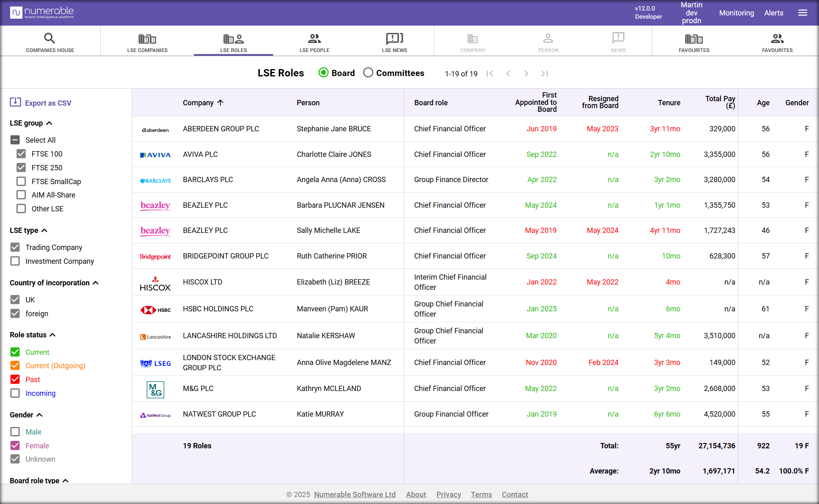
Task: Open the LSE News speech bubble icon
Action: point(394,39)
